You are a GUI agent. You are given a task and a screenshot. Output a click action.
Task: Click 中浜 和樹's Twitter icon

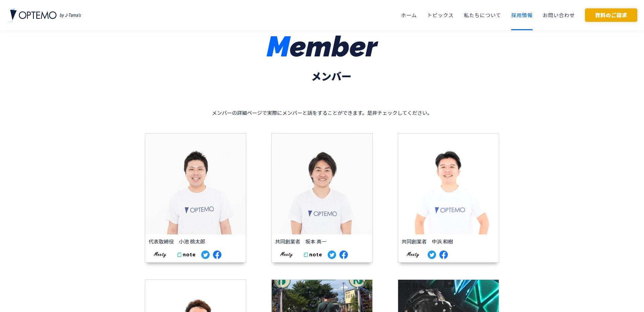coord(432,255)
